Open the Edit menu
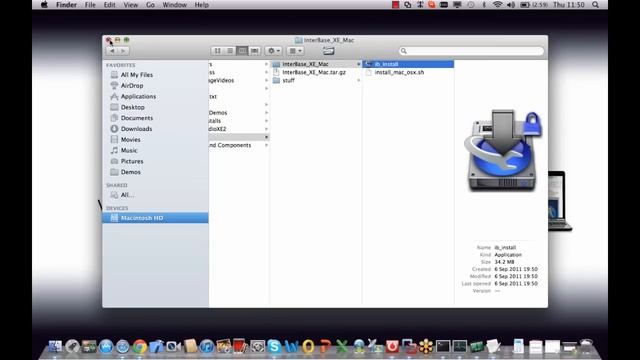 109,5
